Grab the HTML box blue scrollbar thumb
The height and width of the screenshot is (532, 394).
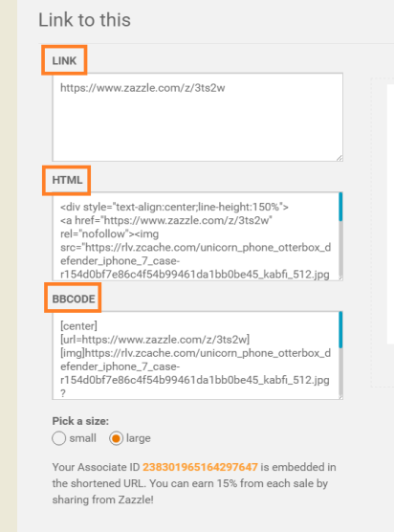click(340, 207)
